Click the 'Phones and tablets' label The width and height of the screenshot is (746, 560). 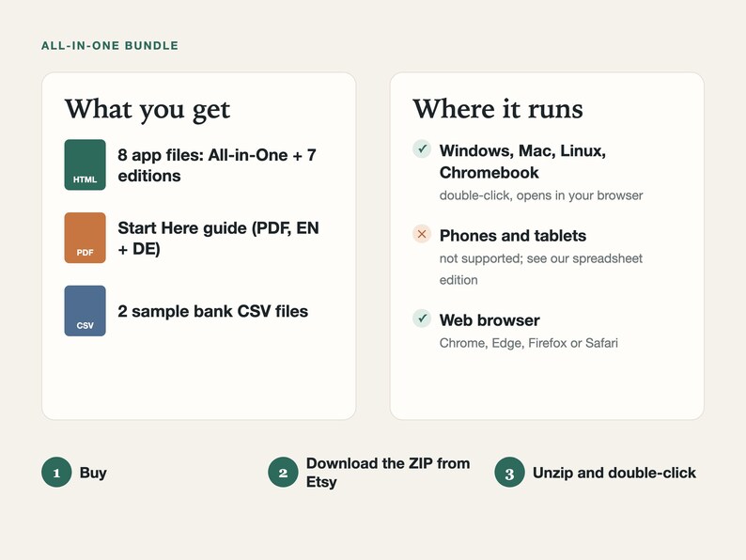512,236
